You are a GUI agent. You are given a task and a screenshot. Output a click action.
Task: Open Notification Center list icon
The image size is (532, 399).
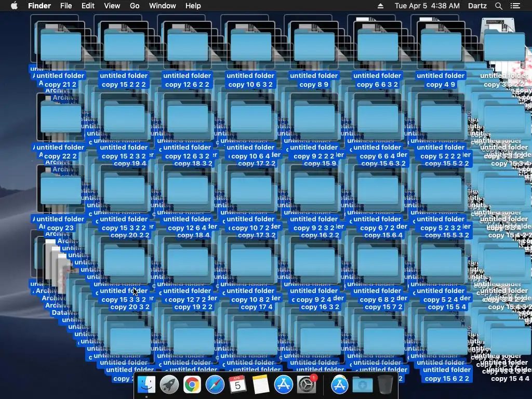(515, 6)
